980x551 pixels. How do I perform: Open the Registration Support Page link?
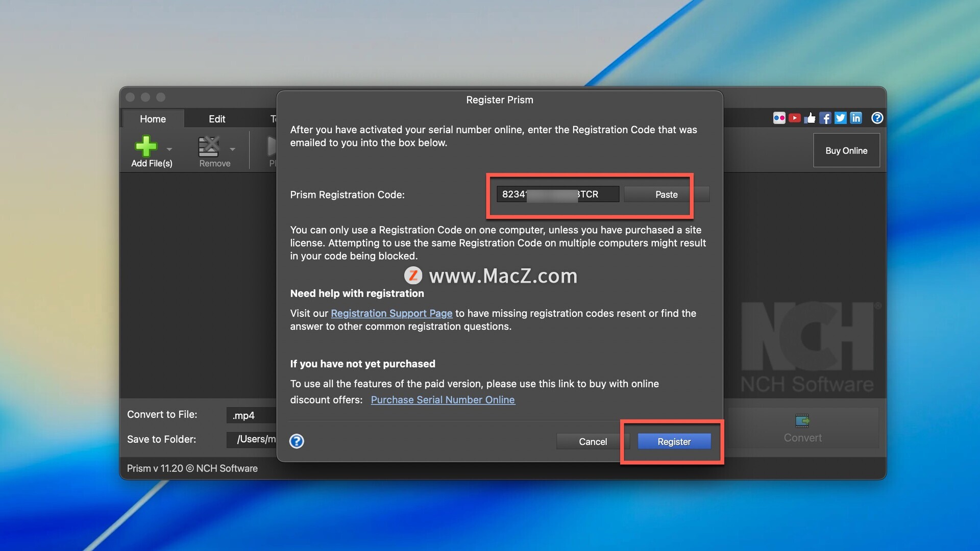(391, 313)
